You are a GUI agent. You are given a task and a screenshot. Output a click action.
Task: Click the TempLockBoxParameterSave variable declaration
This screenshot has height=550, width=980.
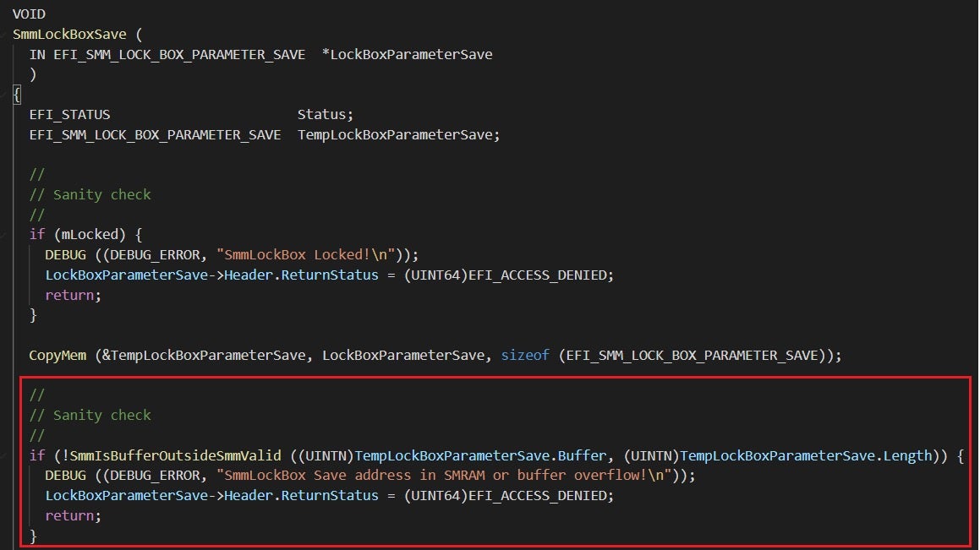(x=397, y=134)
